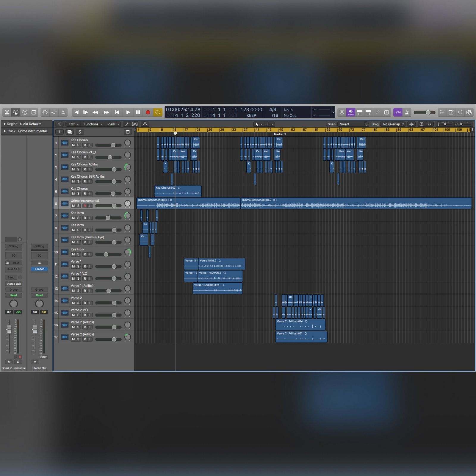The height and width of the screenshot is (476, 476).
Task: Toggle the metronome click icon
Action: point(407,112)
